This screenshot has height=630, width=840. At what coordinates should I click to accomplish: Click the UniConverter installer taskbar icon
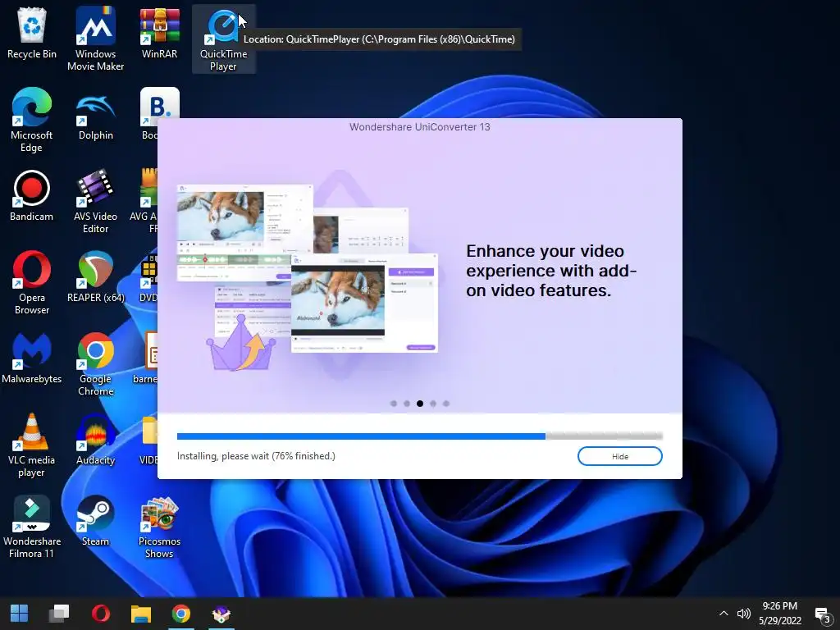(x=221, y=614)
